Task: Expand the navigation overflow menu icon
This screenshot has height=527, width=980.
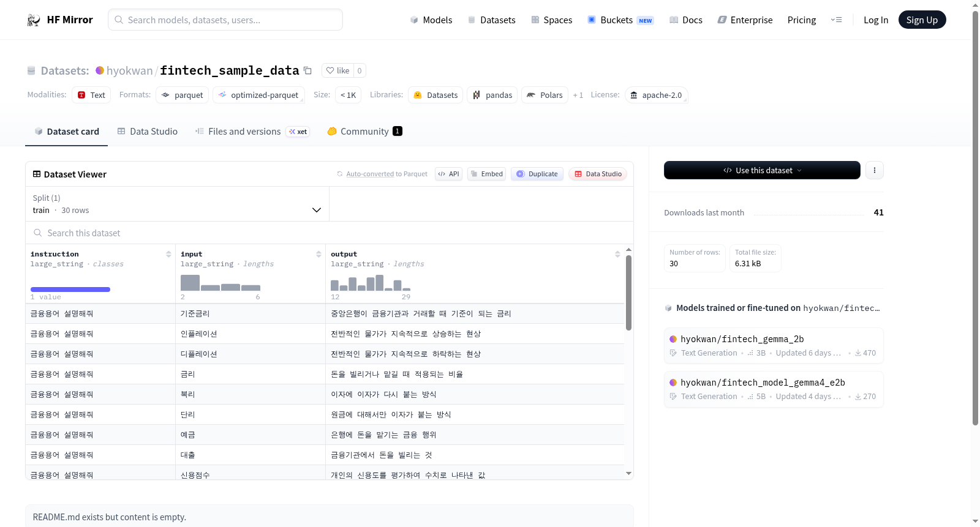Action: [x=836, y=20]
